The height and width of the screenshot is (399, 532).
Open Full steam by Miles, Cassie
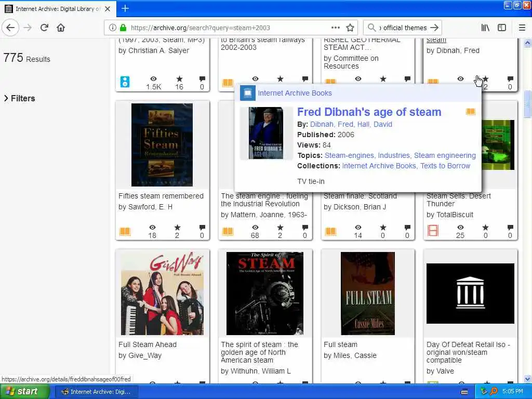(x=340, y=344)
